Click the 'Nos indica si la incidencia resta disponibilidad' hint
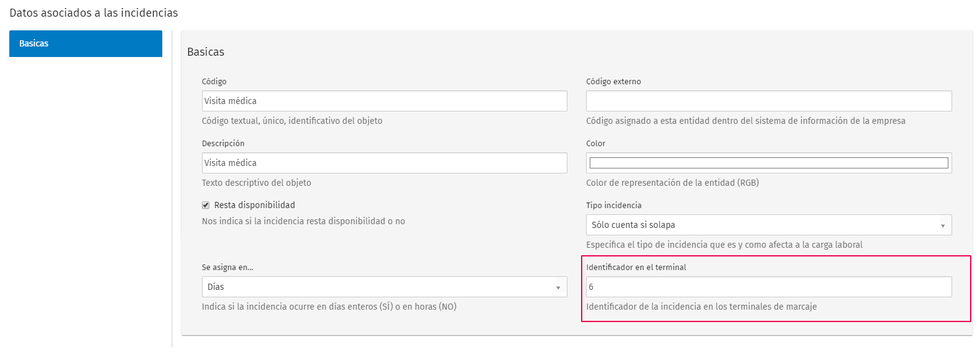This screenshot has width=980, height=358. click(304, 221)
